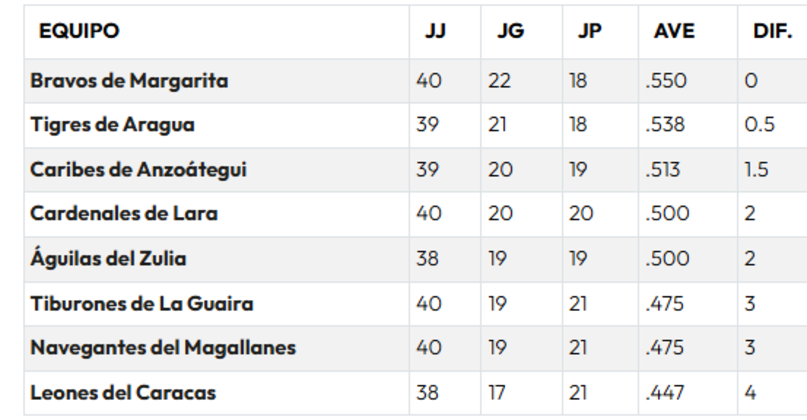This screenshot has height=420, width=807.
Task: Click the Águilas del Zulia entry
Action: pyautogui.click(x=108, y=259)
